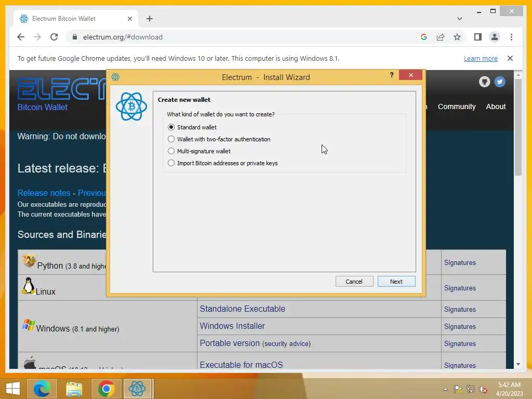
Task: Launch Microsoft Edge from the taskbar
Action: 42,389
